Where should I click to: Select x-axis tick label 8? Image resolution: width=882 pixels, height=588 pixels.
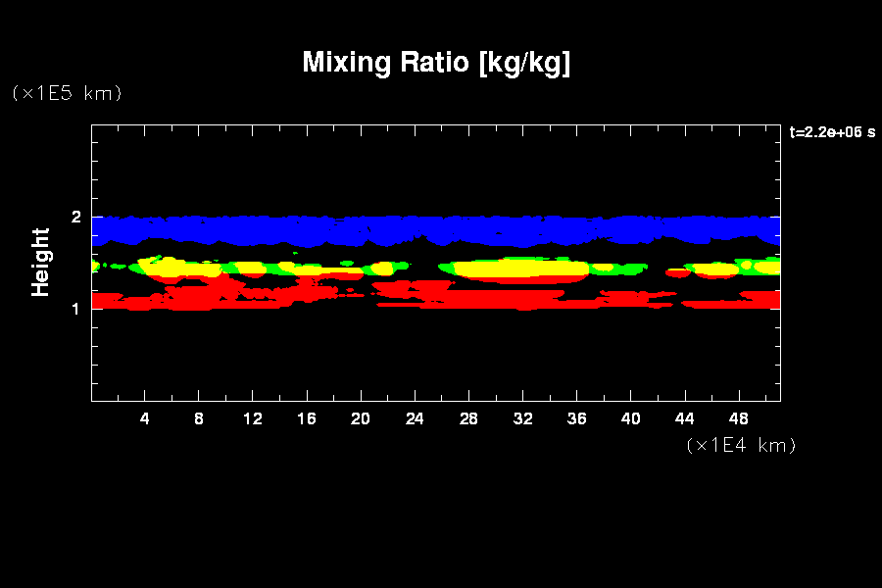[x=199, y=418]
